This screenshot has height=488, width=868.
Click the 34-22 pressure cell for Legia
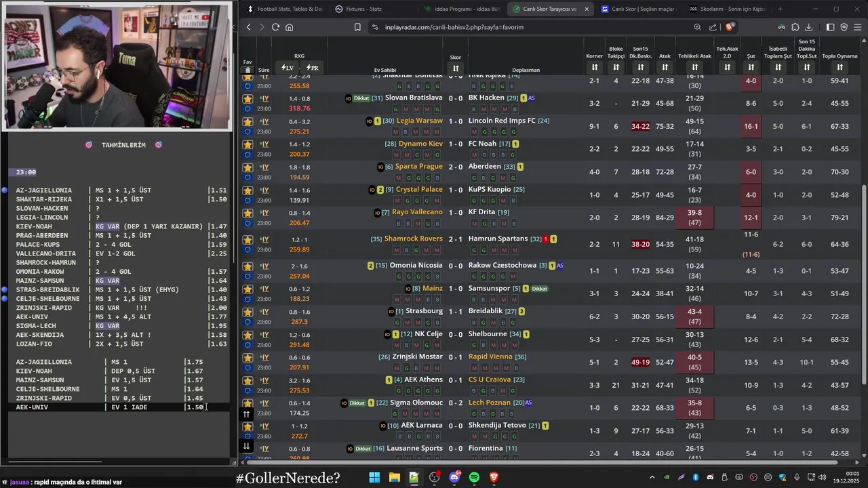pyautogui.click(x=640, y=127)
